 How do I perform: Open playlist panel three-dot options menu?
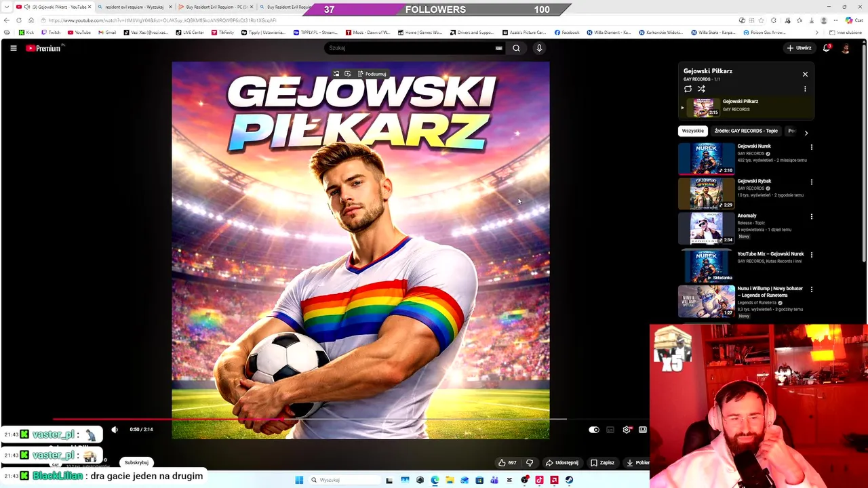coord(805,89)
